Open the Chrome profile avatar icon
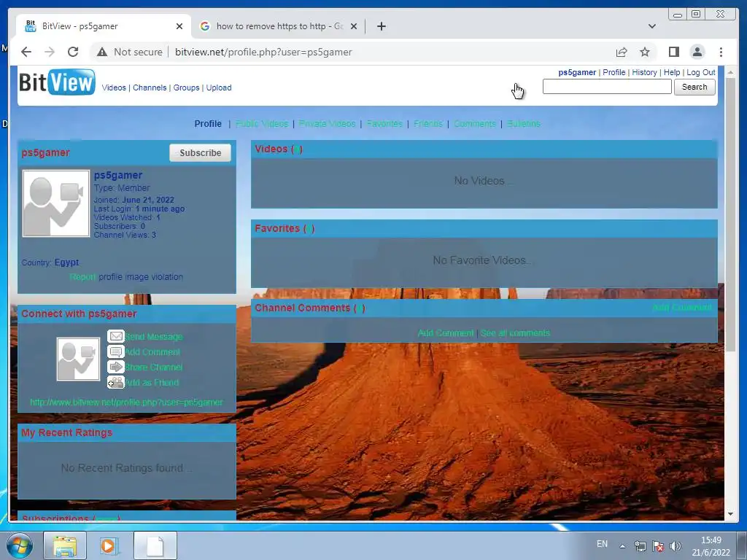 point(697,52)
